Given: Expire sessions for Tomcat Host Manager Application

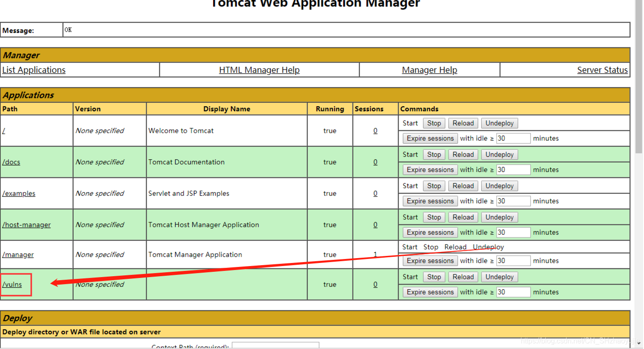Looking at the screenshot, I should (430, 232).
